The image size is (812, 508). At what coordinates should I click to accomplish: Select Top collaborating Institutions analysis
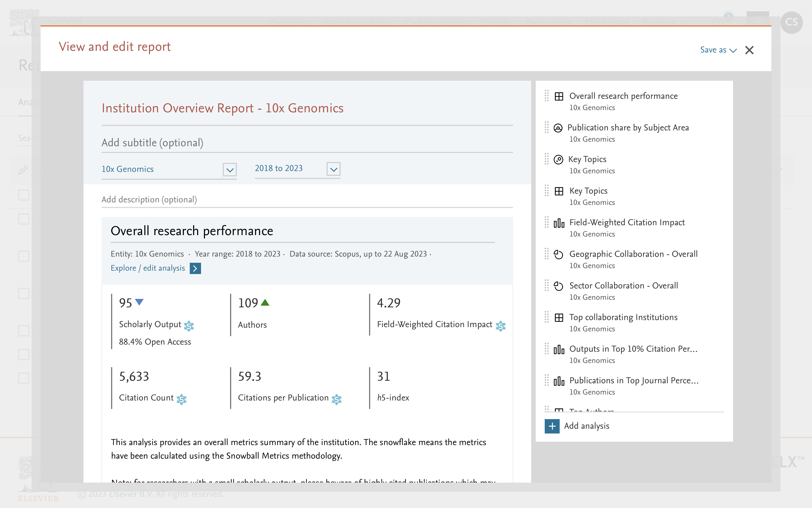point(623,317)
